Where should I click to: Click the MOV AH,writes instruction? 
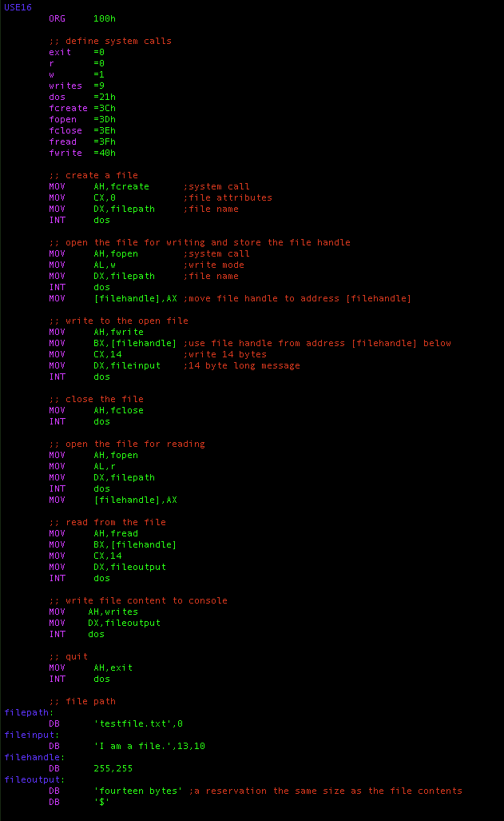point(93,612)
